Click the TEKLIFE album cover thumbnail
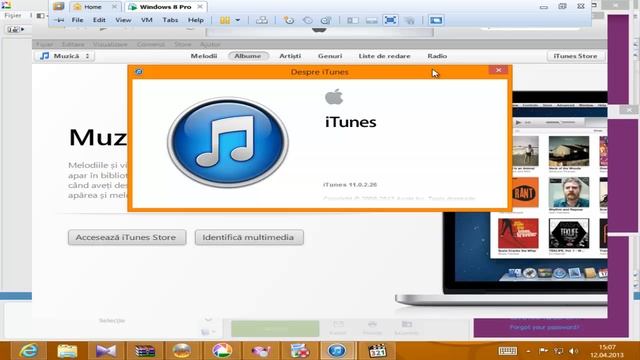Viewport: 640px width, 360px height. (x=569, y=233)
